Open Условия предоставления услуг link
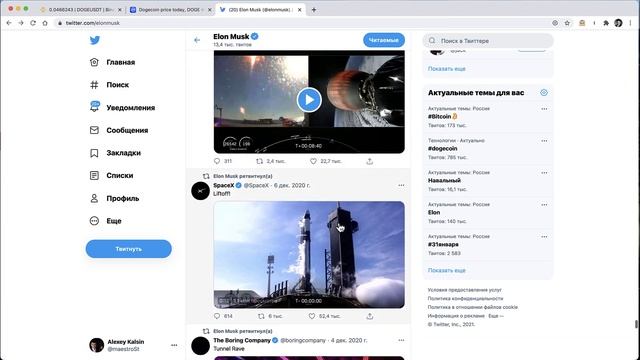640x360 pixels. 464,290
